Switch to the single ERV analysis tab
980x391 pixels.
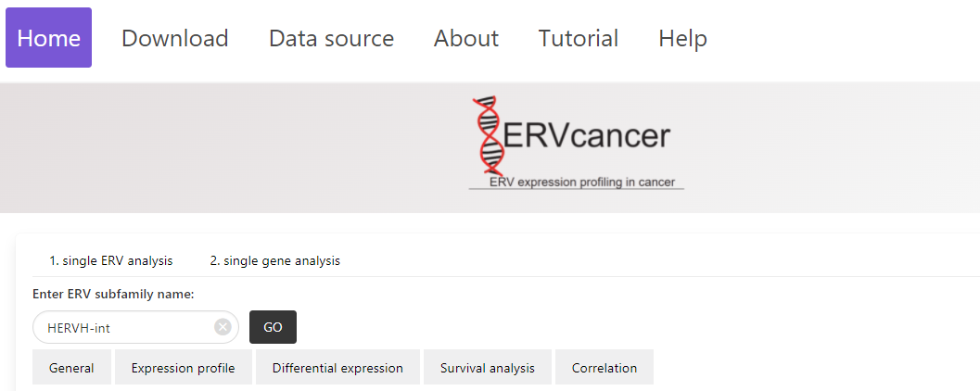pos(111,261)
